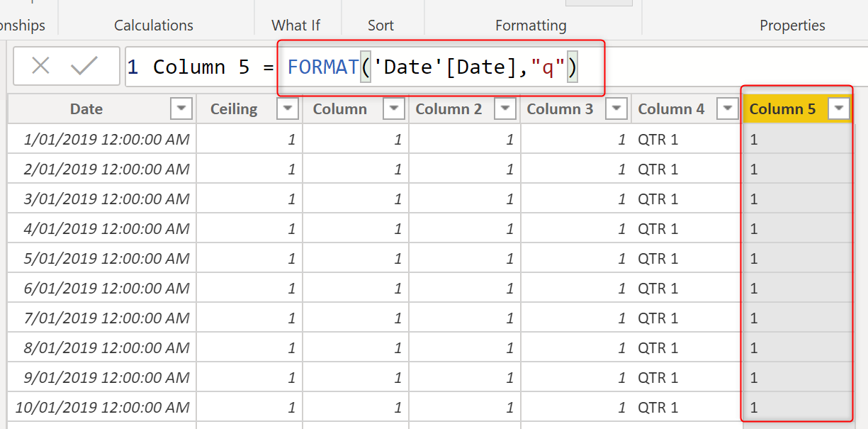Viewport: 868px width, 429px height.
Task: Open the Date column filter dropdown
Action: coord(181,109)
